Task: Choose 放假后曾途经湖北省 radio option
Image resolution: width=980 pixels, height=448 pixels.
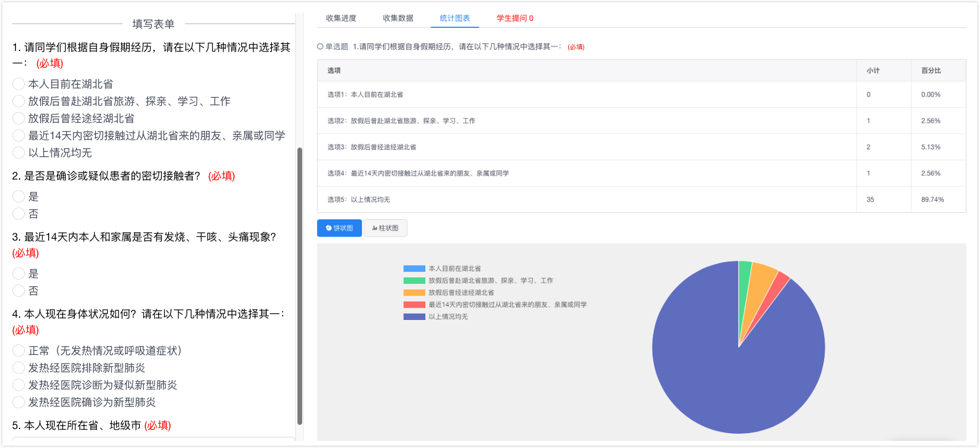Action: [19, 119]
